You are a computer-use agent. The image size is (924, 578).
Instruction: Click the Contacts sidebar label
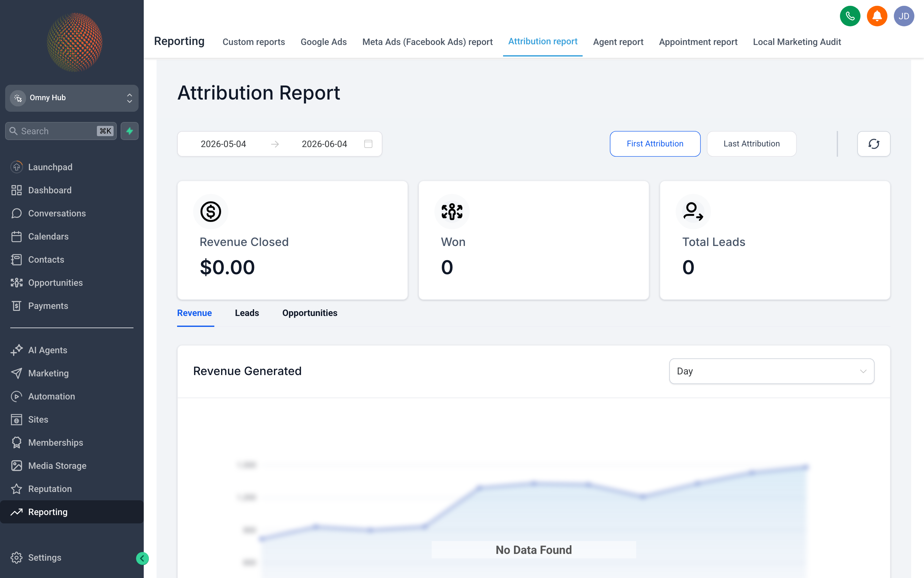(46, 259)
